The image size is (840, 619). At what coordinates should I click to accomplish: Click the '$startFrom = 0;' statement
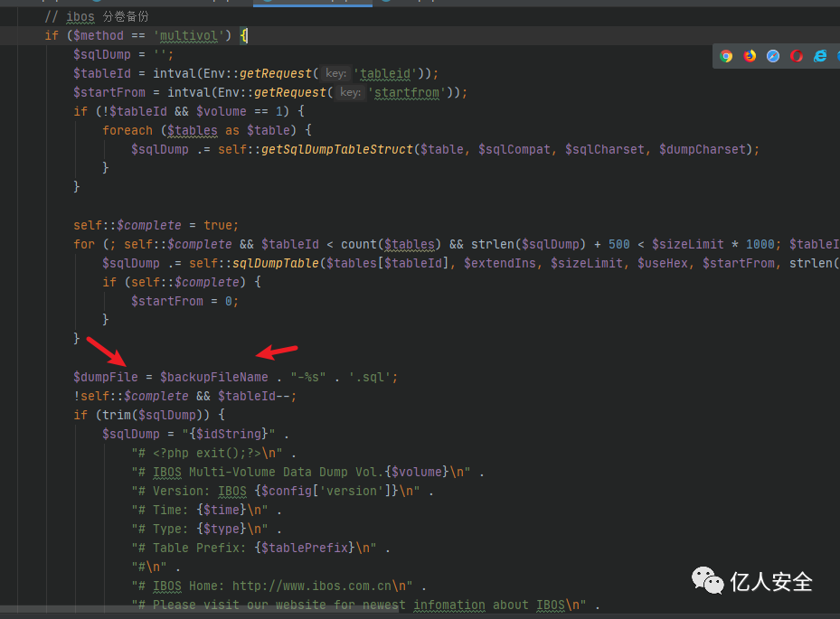coord(184,302)
